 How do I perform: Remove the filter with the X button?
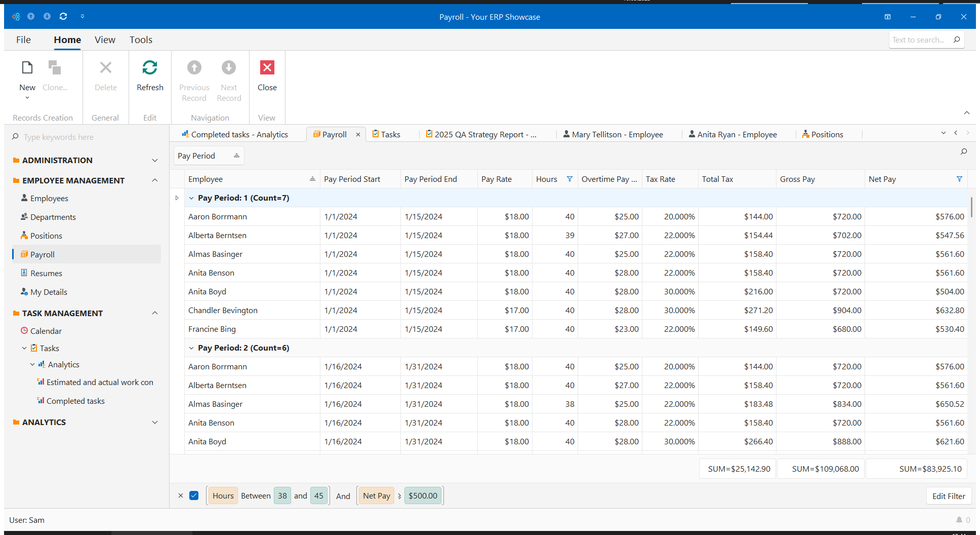tap(181, 495)
